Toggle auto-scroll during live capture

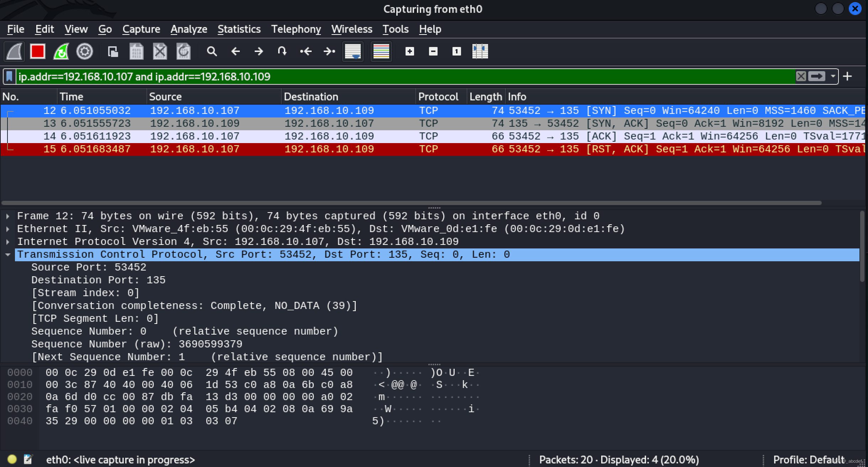tap(353, 52)
